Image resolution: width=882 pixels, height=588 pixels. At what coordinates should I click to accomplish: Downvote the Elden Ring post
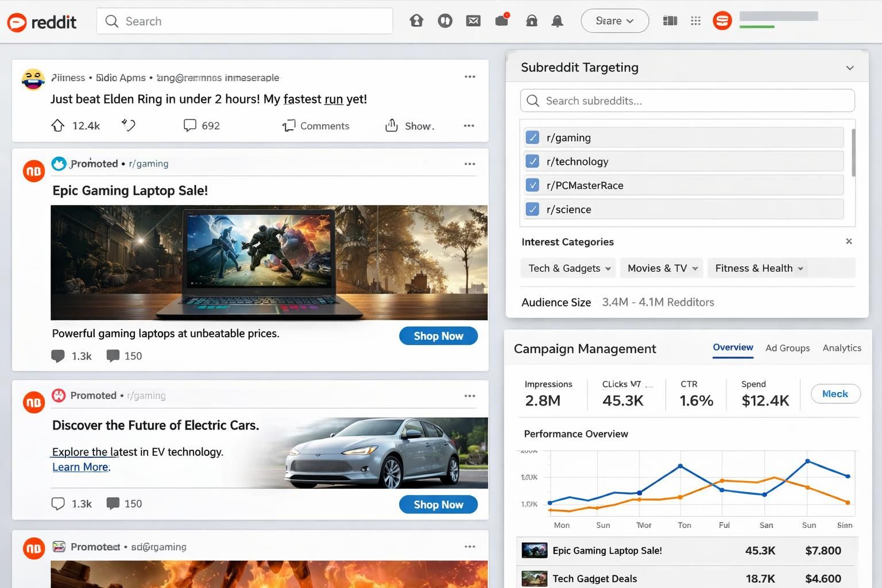129,125
